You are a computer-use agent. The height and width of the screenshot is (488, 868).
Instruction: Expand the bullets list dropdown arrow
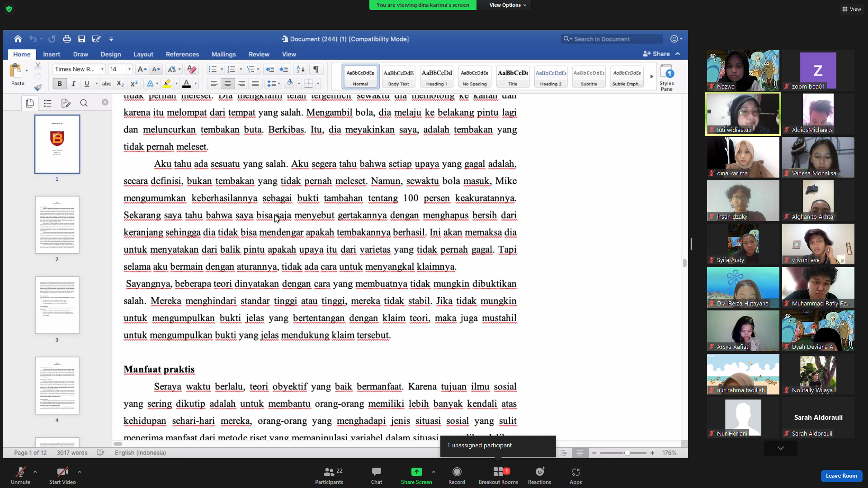point(222,69)
